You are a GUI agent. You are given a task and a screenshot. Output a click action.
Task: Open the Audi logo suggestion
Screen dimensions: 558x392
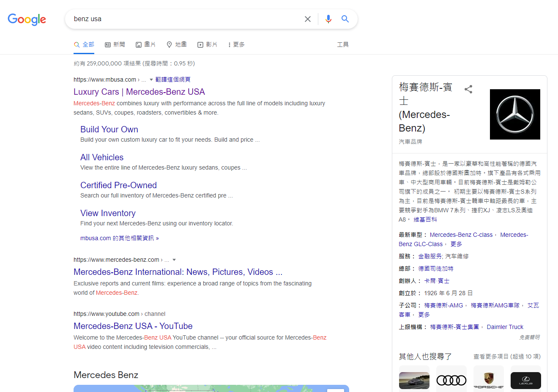pyautogui.click(x=451, y=380)
